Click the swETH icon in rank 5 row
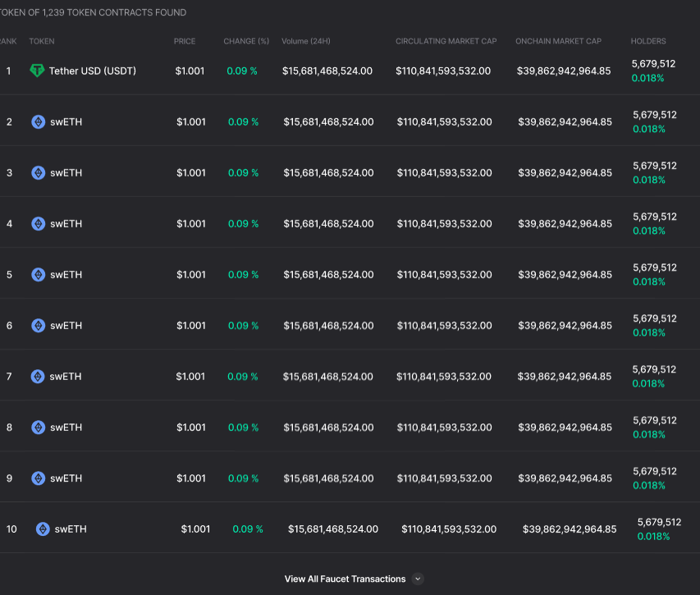Image resolution: width=700 pixels, height=595 pixels. (39, 274)
